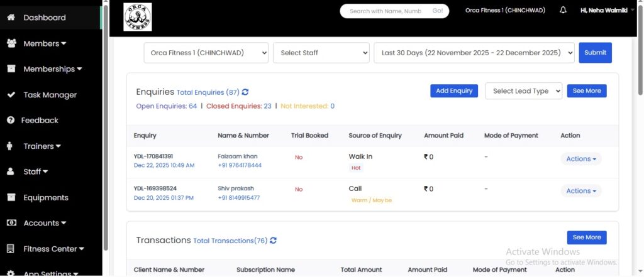Open the Orca Fitness 1 branch dropdown
The height and width of the screenshot is (277, 644).
click(x=206, y=53)
